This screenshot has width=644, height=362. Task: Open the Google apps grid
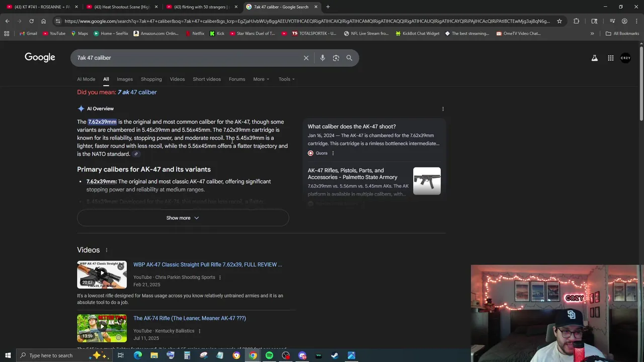[x=611, y=58]
